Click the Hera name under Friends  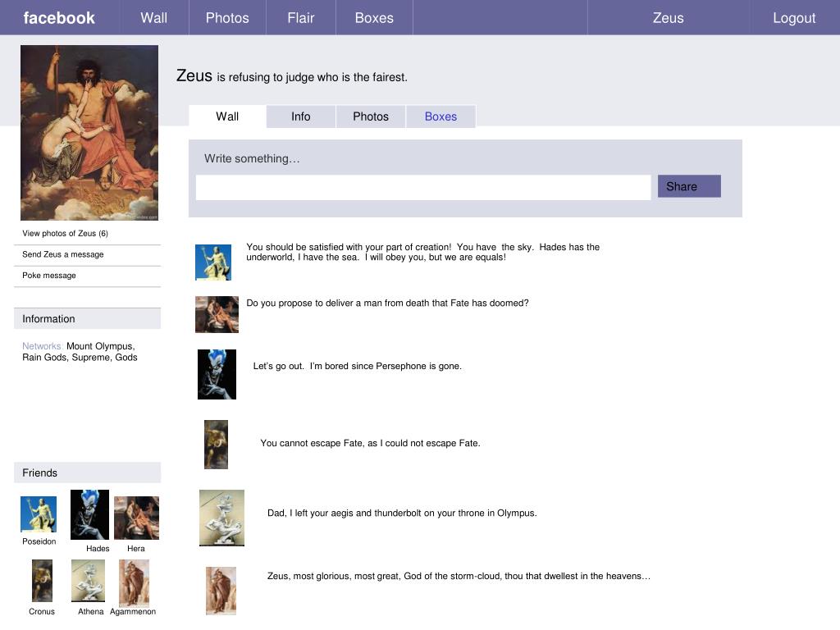click(136, 549)
